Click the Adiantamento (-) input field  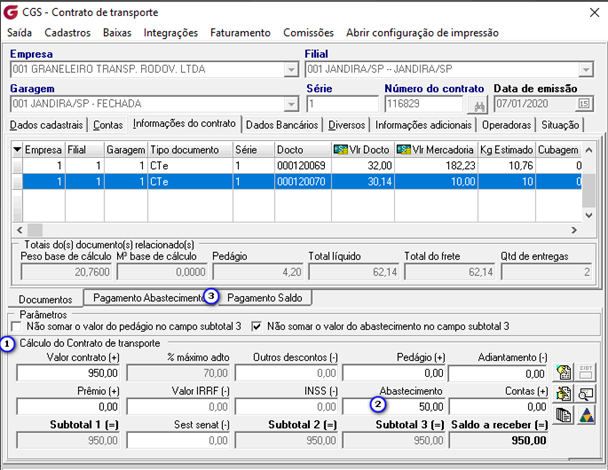[x=498, y=374]
